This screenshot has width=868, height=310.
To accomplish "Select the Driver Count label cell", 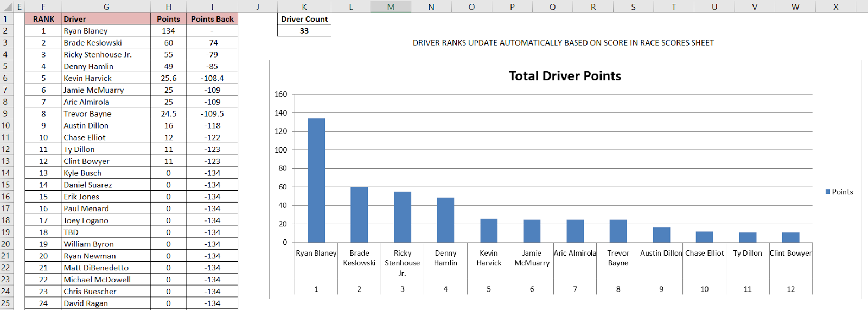I will tap(304, 19).
